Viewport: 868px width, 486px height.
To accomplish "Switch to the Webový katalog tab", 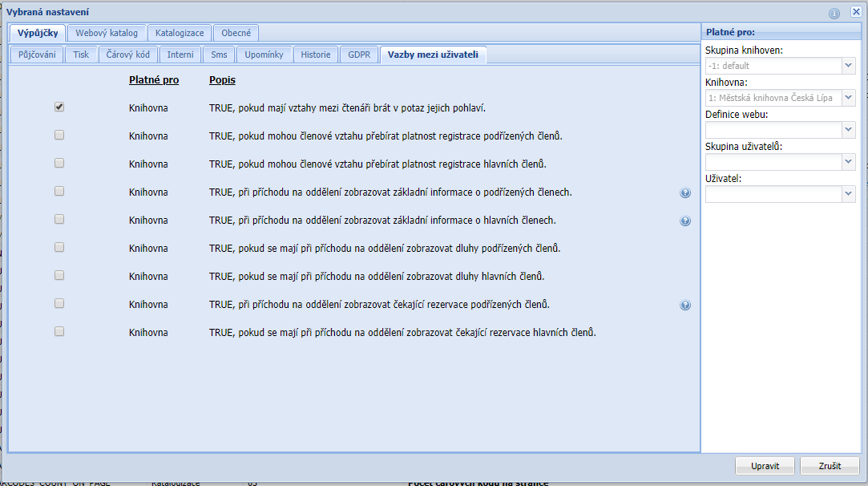I will tap(107, 33).
